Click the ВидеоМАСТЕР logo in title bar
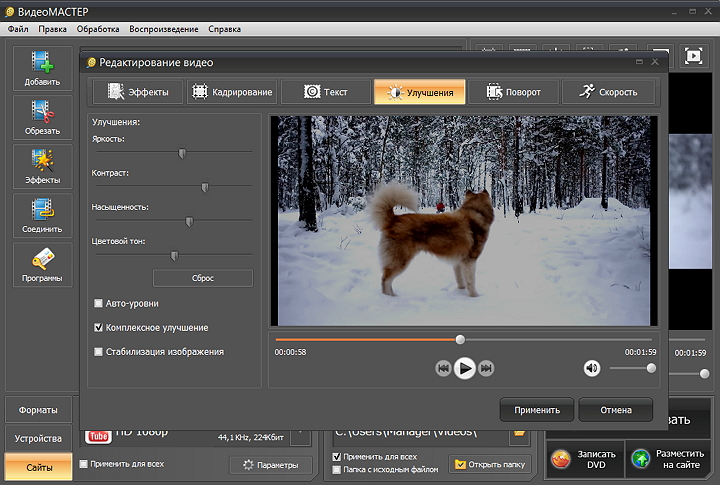 pyautogui.click(x=10, y=12)
